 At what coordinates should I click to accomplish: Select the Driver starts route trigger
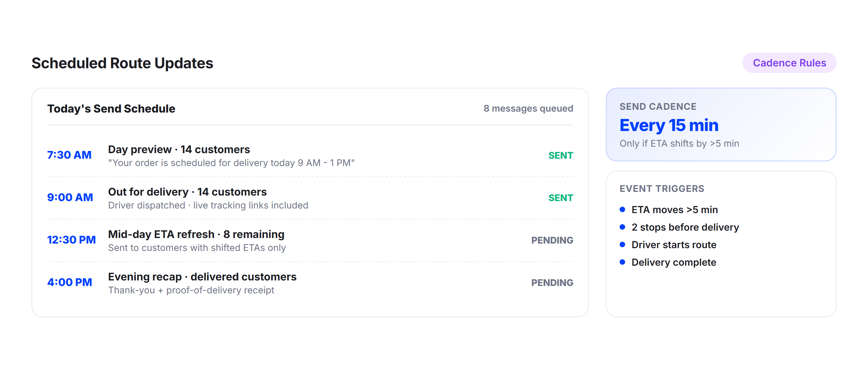point(674,245)
